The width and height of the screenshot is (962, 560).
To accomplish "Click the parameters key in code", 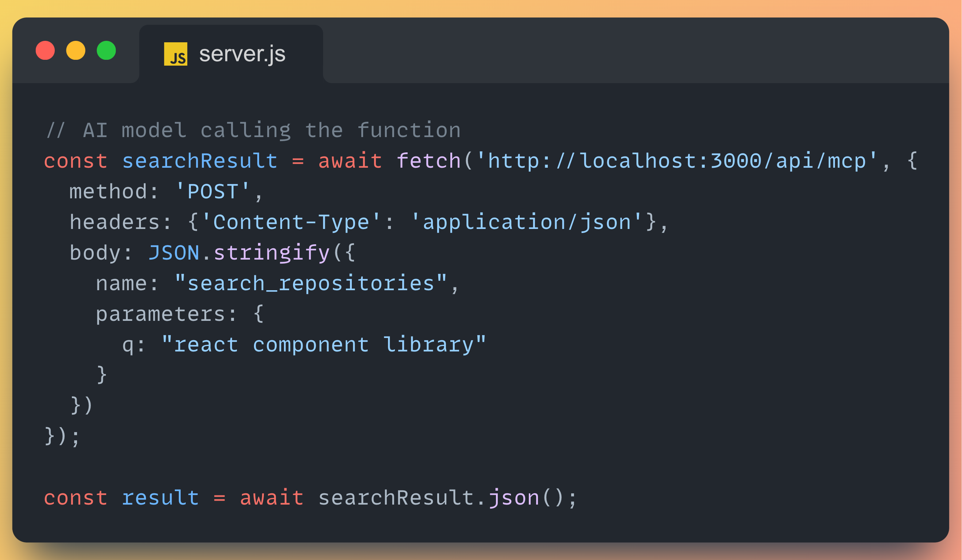I will click(160, 314).
